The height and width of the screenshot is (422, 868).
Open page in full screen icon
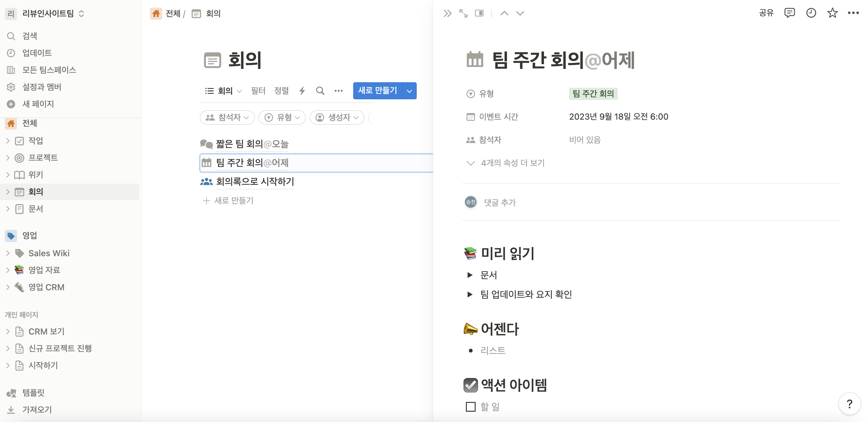pos(463,13)
